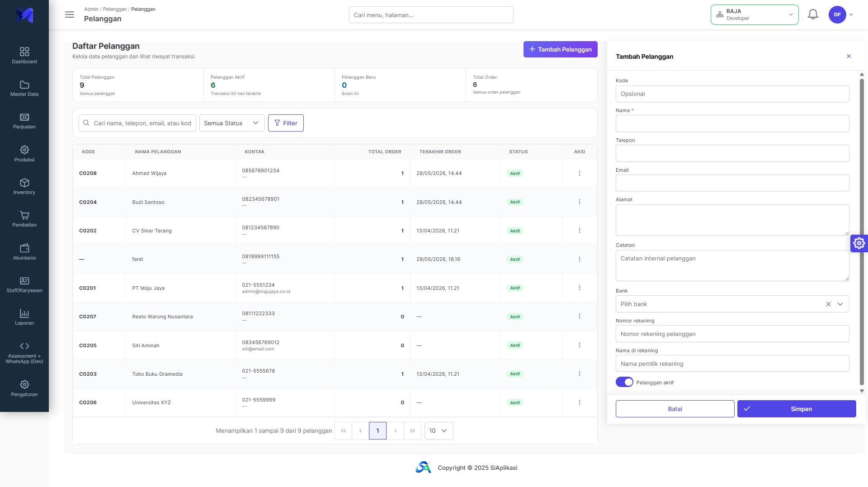The width and height of the screenshot is (868, 487).
Task: Focus the Alamat text area
Action: pos(732,220)
